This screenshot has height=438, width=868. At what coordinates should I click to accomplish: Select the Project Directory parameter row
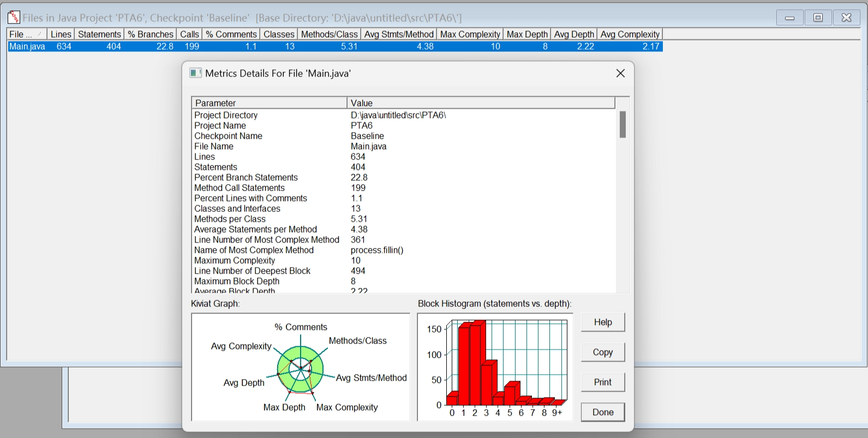point(404,115)
